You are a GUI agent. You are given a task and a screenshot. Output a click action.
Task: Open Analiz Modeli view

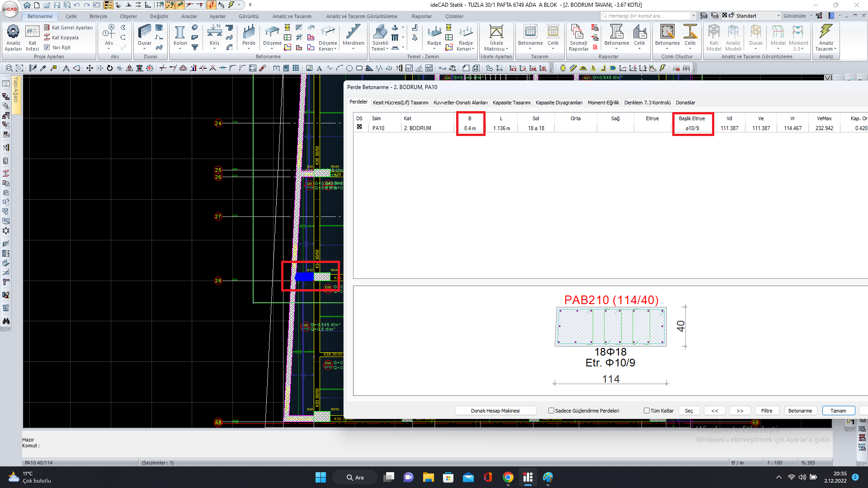pyautogui.click(x=733, y=38)
